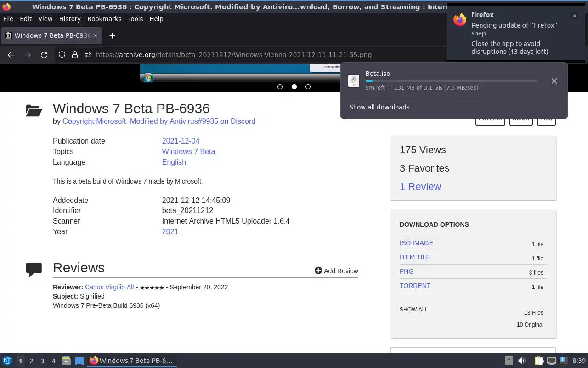This screenshot has width=588, height=368.
Task: Click Add Review button
Action: click(x=336, y=271)
